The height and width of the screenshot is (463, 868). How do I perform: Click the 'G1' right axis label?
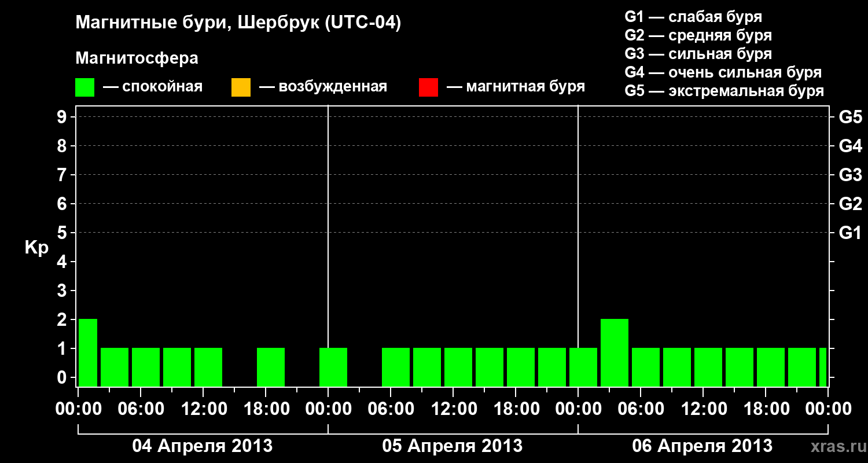point(850,233)
